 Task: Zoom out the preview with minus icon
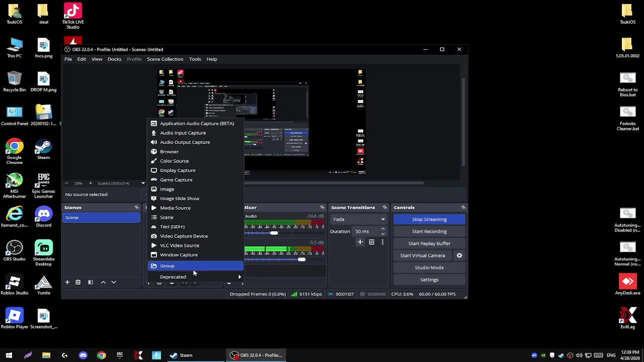[66, 183]
